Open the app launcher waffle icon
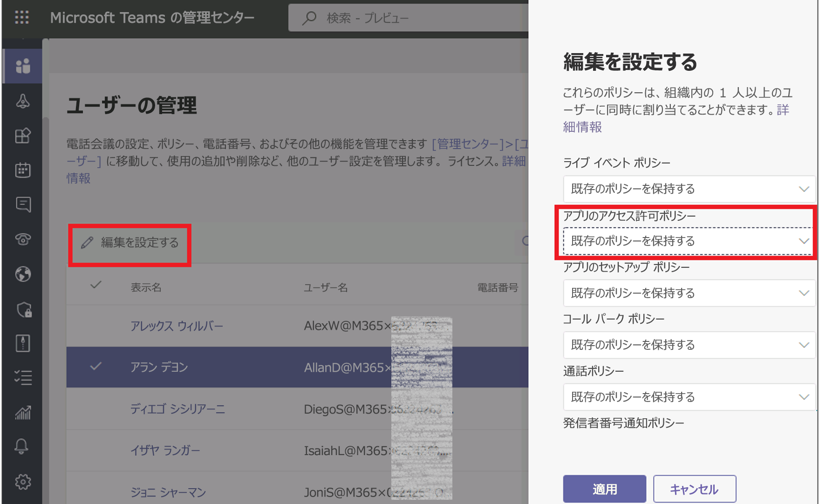 [22, 17]
